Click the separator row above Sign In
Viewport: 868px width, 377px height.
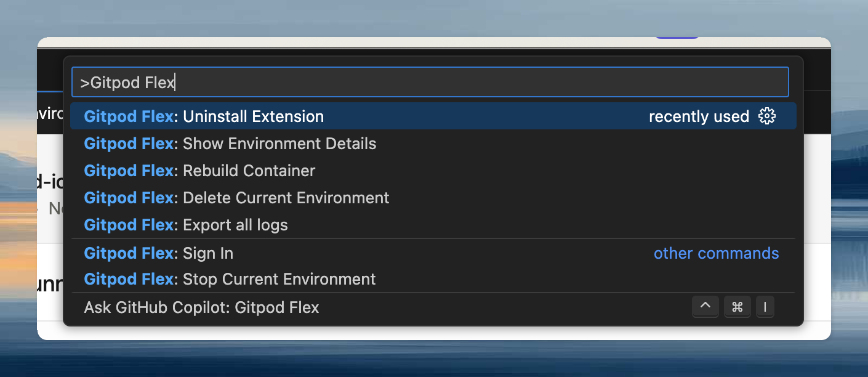point(431,239)
